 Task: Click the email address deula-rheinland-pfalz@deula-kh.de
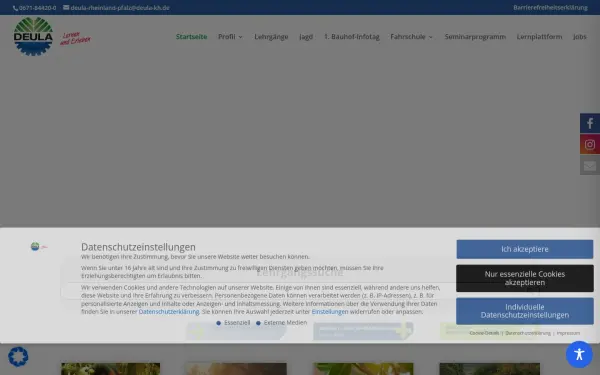[120, 8]
